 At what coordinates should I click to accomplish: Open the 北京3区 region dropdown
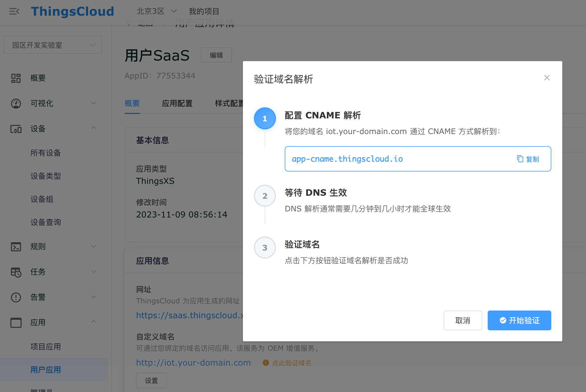156,11
